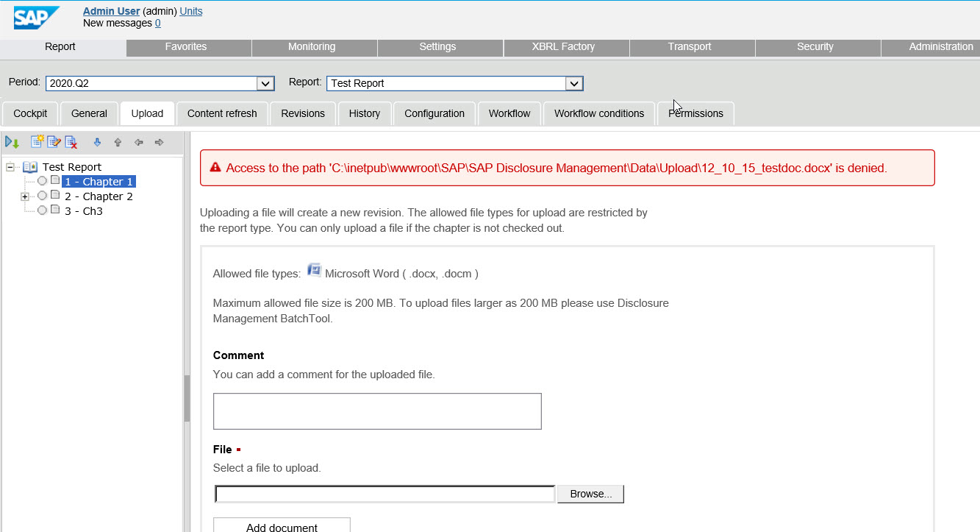Viewport: 980px width, 532px height.
Task: Select the Cockpit sub-tab
Action: point(30,113)
